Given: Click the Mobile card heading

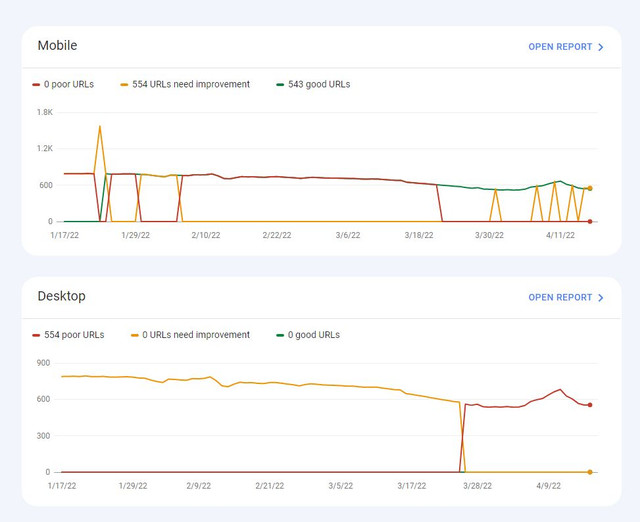Looking at the screenshot, I should click(x=57, y=45).
